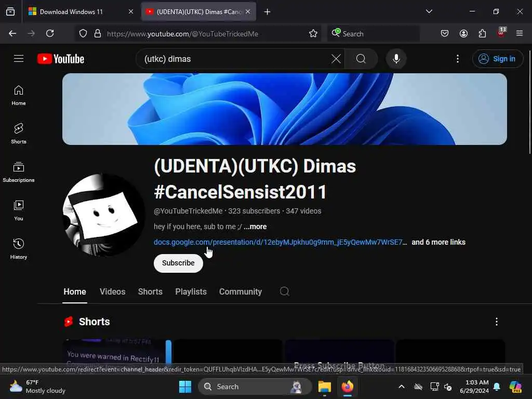Open History in the sidebar

19,249
